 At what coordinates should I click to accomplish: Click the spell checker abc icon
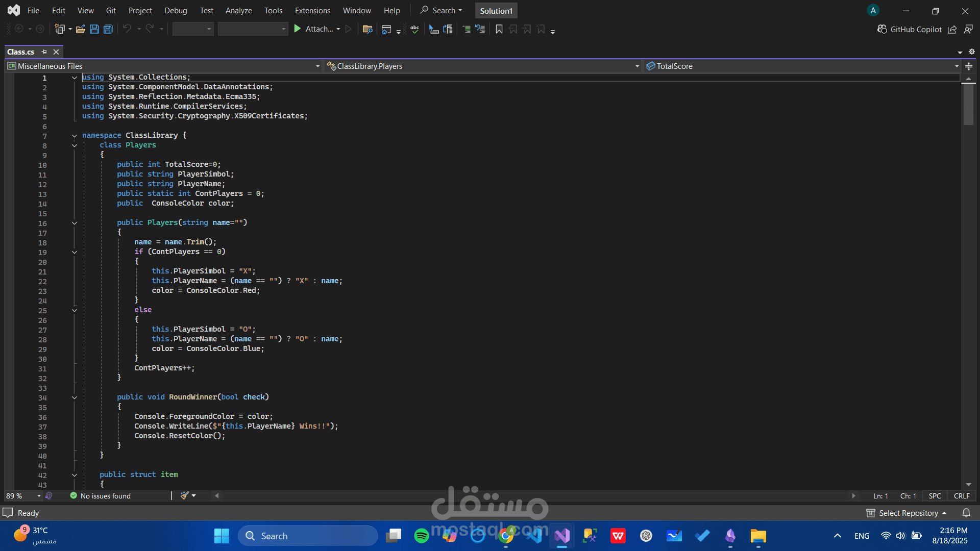click(x=414, y=29)
